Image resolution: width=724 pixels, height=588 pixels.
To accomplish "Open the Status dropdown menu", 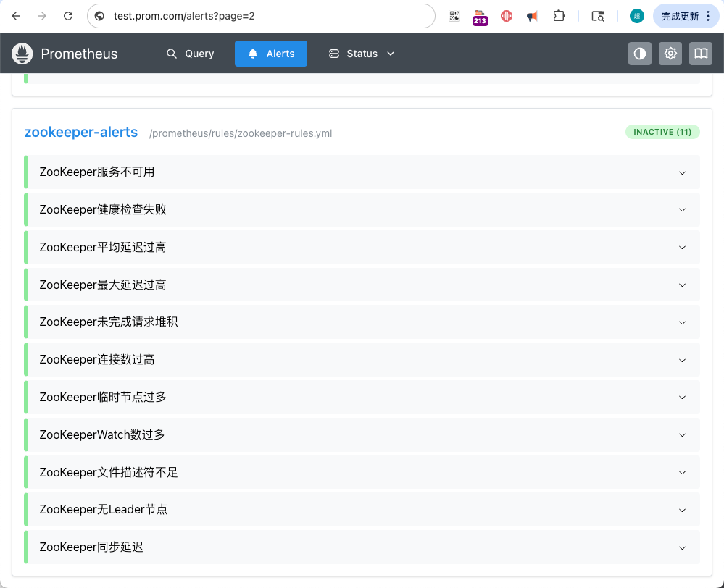I will [362, 54].
